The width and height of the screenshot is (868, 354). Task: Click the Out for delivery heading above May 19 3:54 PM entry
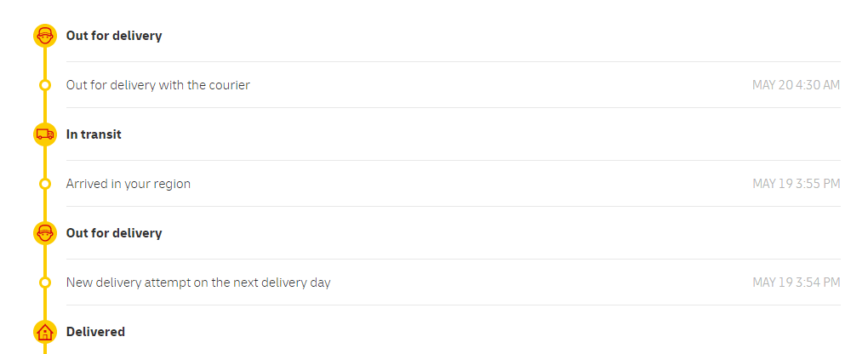click(114, 232)
